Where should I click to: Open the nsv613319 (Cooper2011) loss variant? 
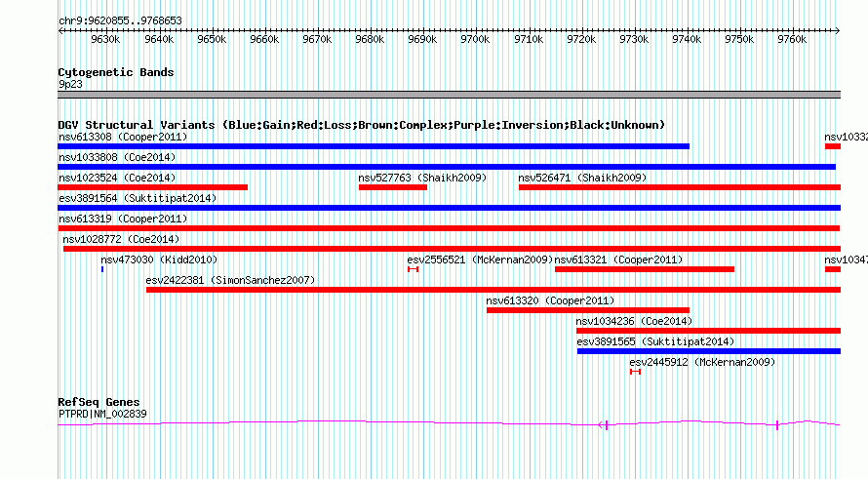(449, 228)
